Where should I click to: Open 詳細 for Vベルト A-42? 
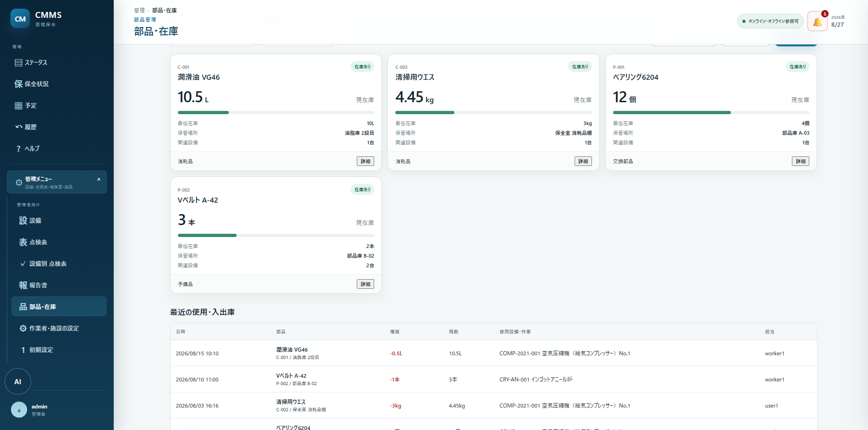[x=365, y=284]
